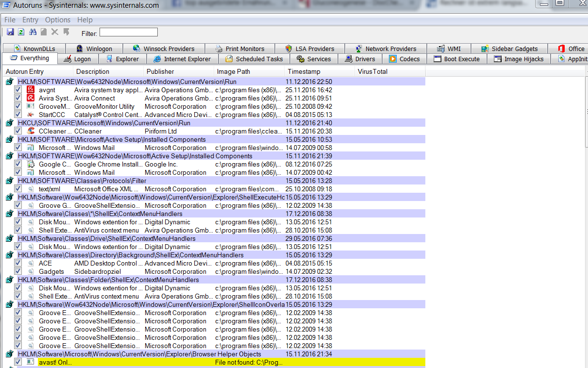
Task: Switch to the Scheduled Tasks tab
Action: tap(254, 59)
